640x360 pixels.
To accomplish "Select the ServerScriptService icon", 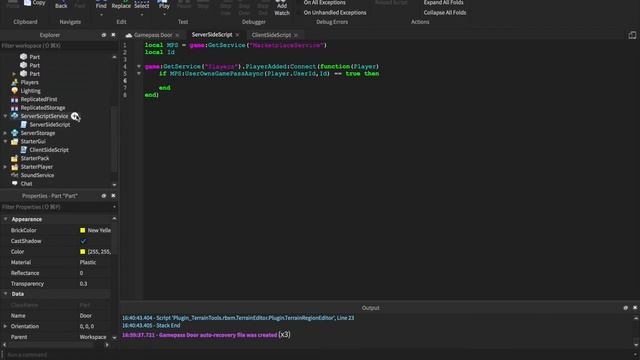I will tap(15, 116).
